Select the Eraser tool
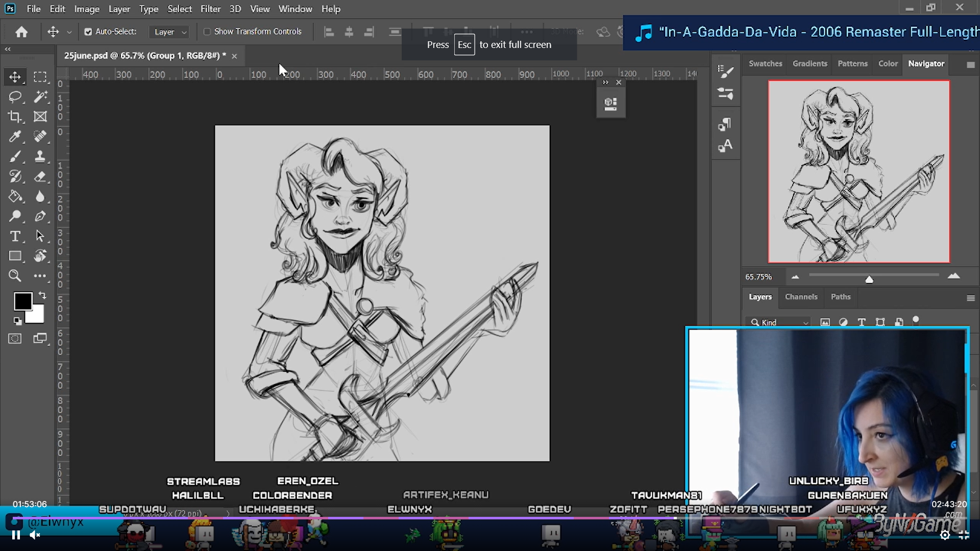 [x=40, y=177]
